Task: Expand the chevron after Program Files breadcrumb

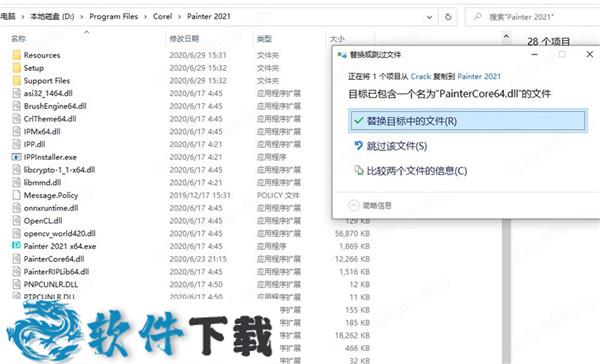Action: coord(145,16)
